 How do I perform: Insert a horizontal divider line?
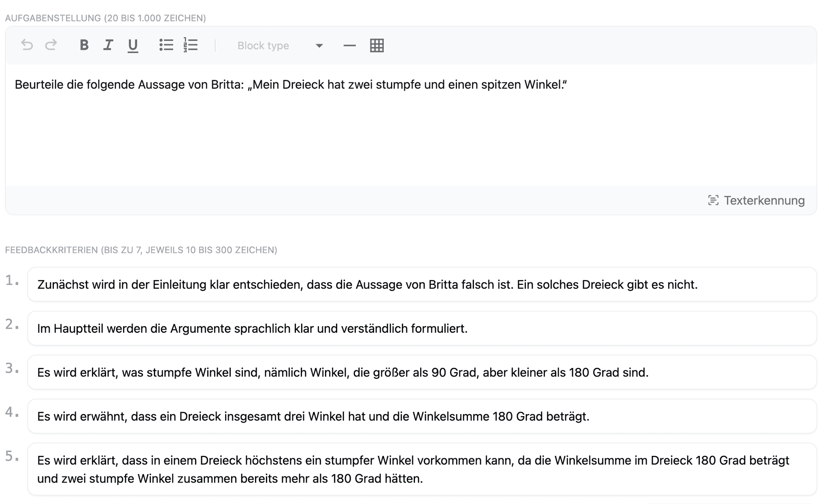tap(349, 46)
